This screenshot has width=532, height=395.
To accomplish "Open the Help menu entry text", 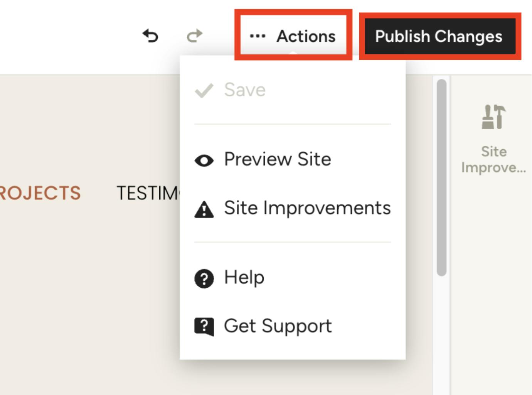I will coord(244,277).
